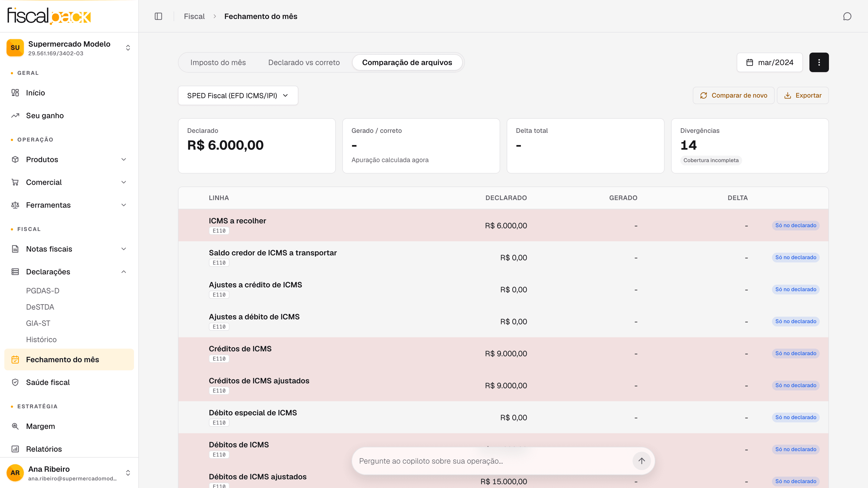Click the fiscal pack logo

click(x=49, y=16)
